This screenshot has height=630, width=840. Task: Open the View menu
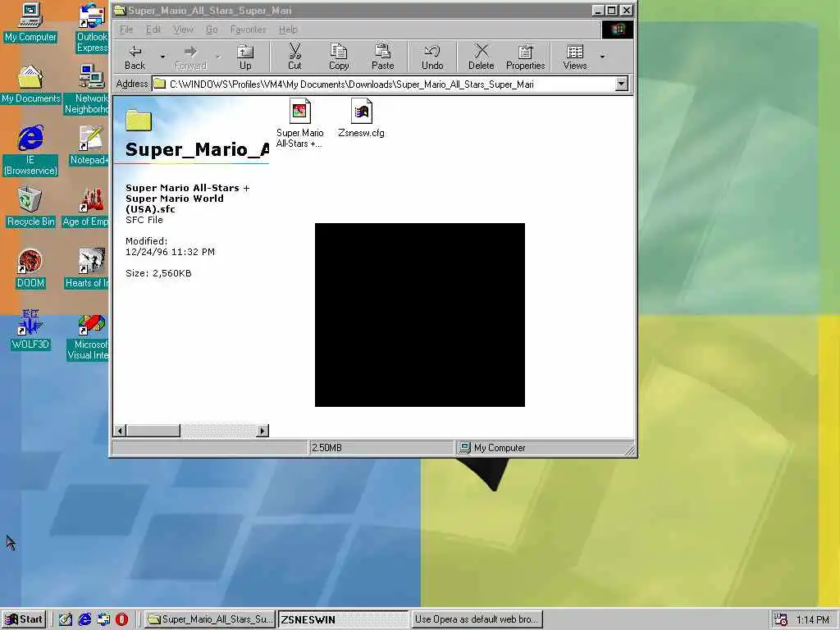183,30
